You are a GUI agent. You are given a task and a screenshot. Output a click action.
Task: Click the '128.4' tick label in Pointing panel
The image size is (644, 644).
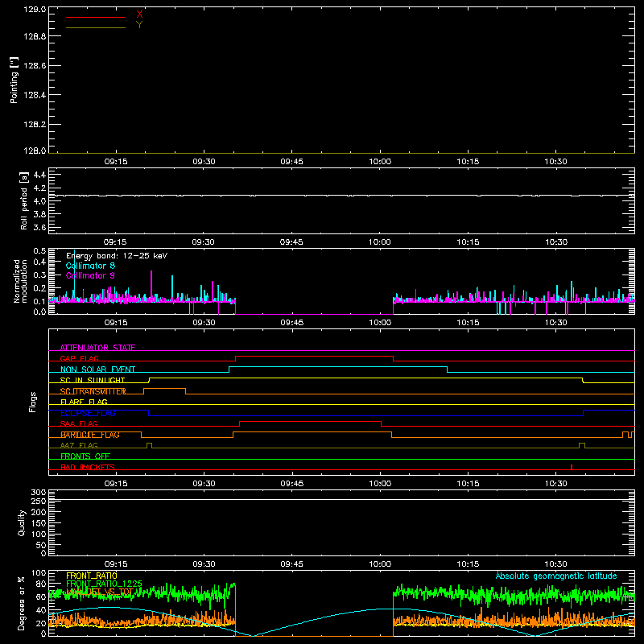[35, 95]
